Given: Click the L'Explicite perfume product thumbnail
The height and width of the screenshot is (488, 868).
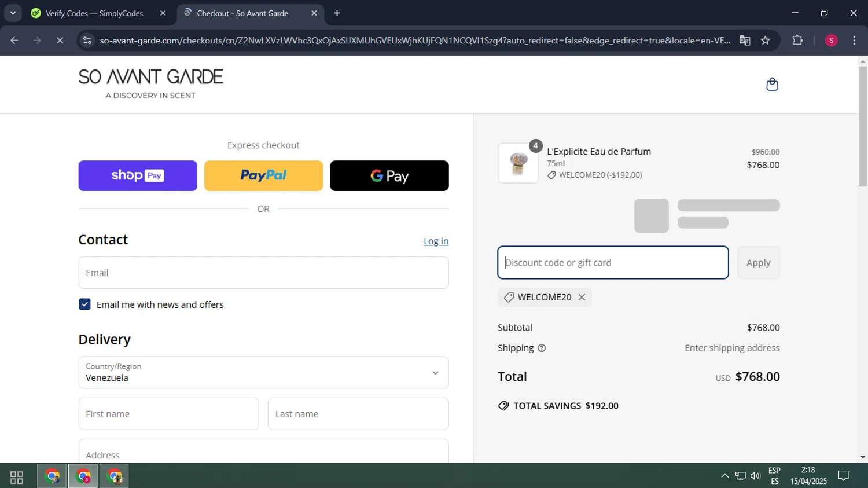Looking at the screenshot, I should [518, 163].
